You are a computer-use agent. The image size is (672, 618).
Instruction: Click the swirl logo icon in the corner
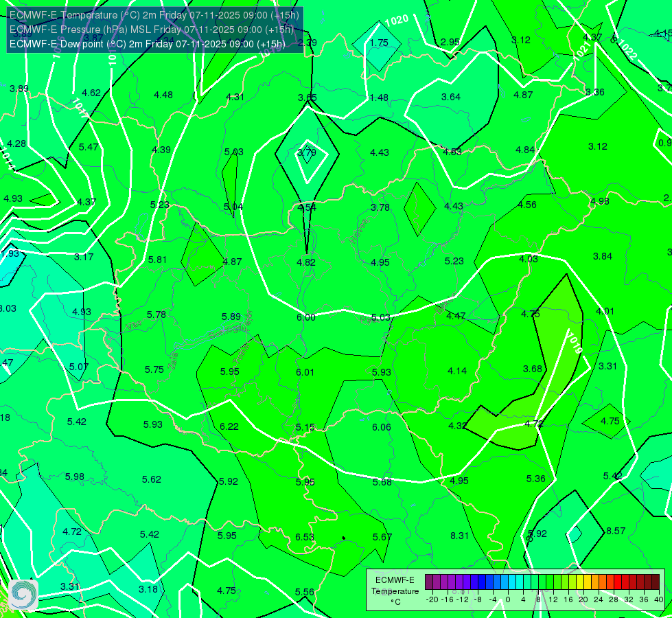(23, 595)
